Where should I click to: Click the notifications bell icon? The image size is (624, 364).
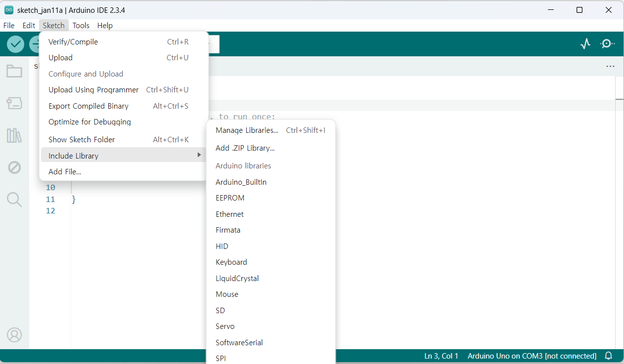609,356
